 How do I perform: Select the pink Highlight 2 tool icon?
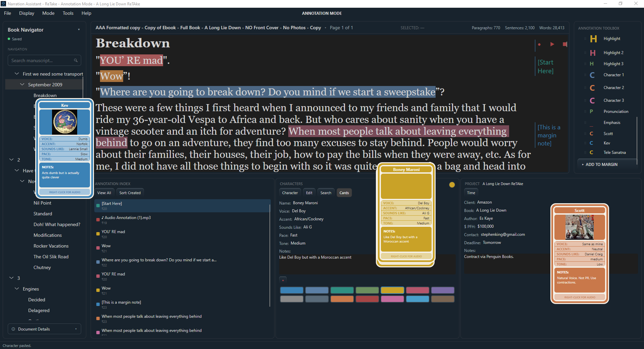(593, 53)
